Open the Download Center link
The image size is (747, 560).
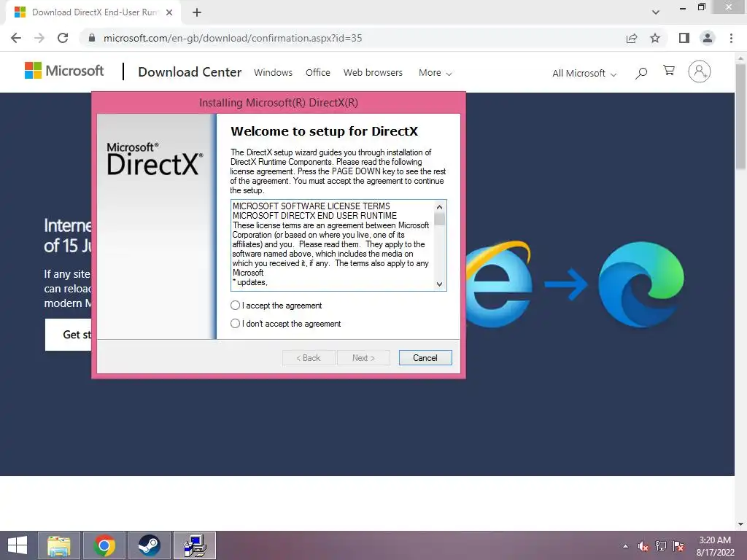tap(190, 72)
